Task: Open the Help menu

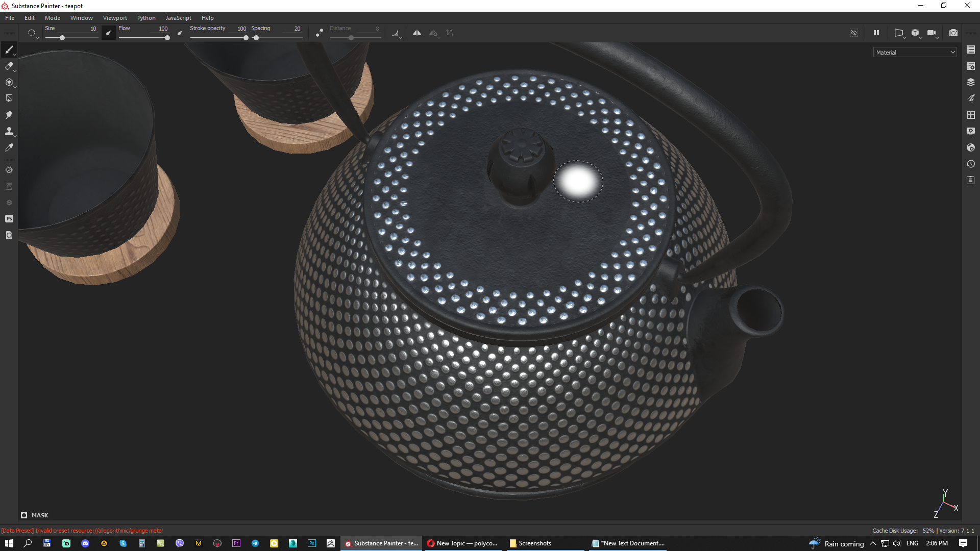Action: [x=207, y=18]
